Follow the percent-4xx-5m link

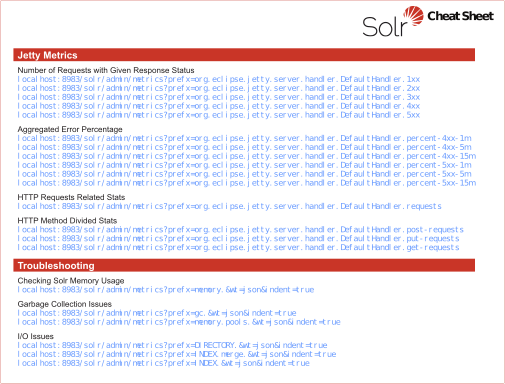click(x=245, y=147)
